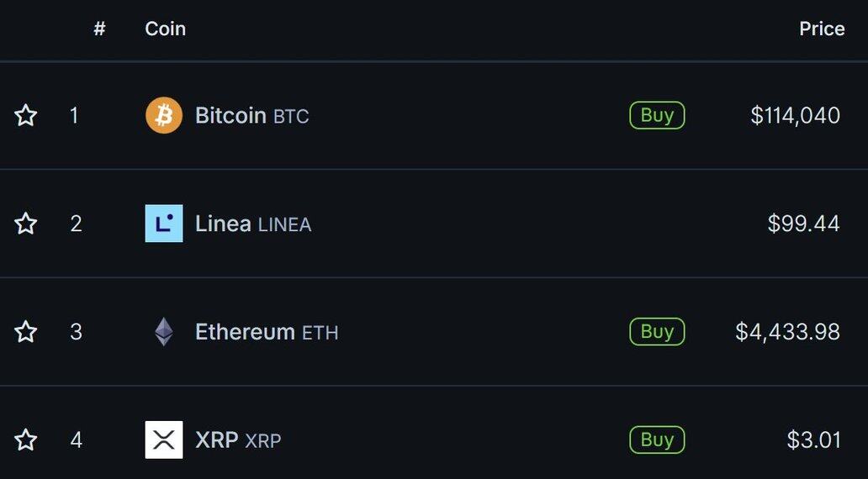The width and height of the screenshot is (868, 479).
Task: Click the XRP logo icon
Action: click(x=164, y=440)
